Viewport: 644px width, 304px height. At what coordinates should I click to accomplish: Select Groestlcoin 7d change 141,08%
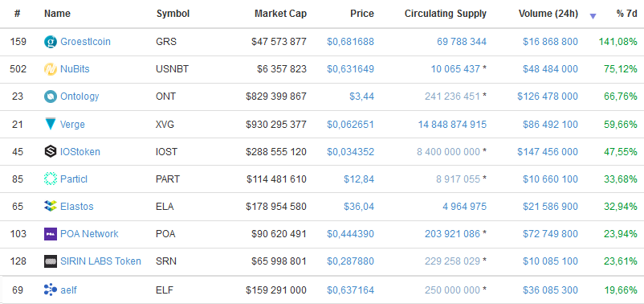pyautogui.click(x=618, y=42)
